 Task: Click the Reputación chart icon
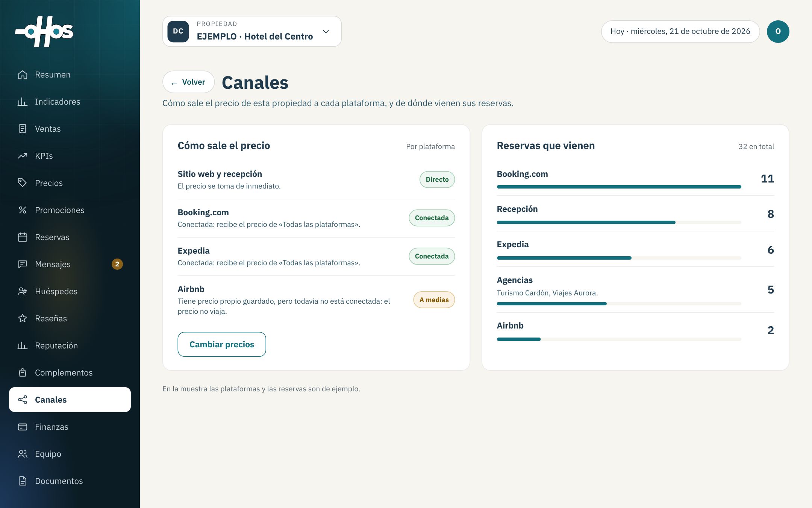23,345
